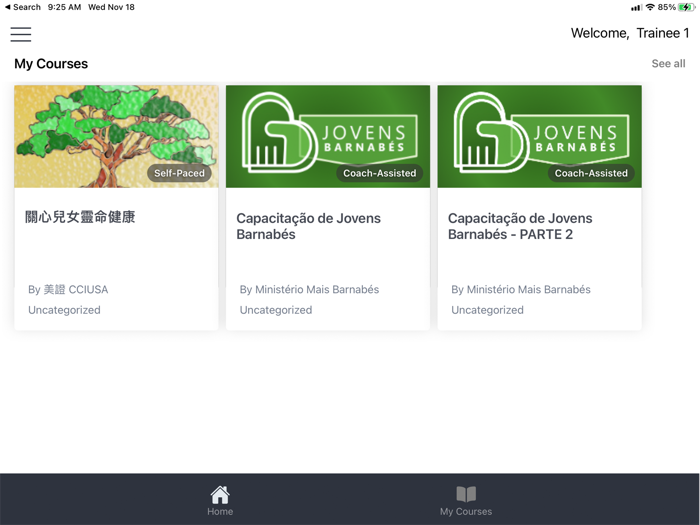Viewport: 700px width, 525px height.
Task: Open Capacitação de Jovens Barnabés - PARTE 2 title
Action: pyautogui.click(x=520, y=226)
